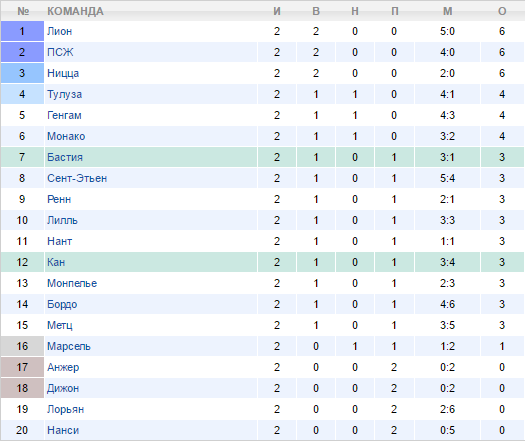Image resolution: width=525 pixels, height=442 pixels.
Task: Open the Бордо team page
Action: (62, 304)
